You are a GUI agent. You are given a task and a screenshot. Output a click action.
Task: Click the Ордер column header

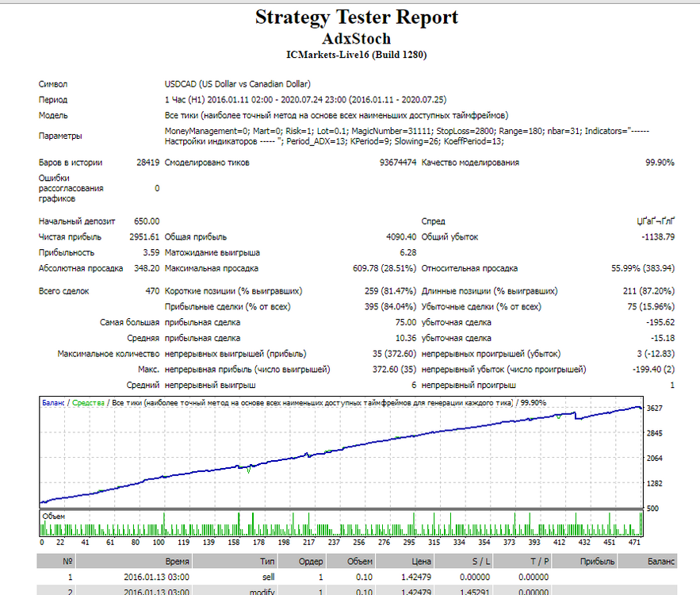[301, 562]
